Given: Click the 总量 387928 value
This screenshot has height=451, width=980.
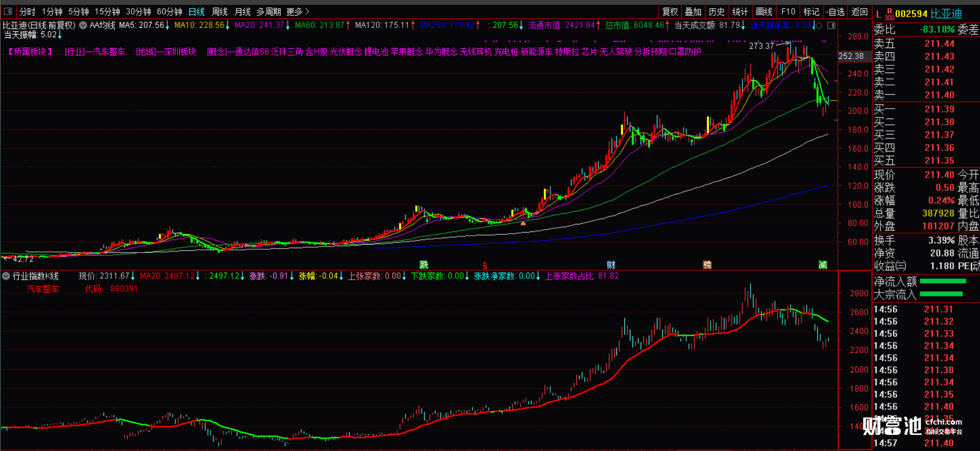Looking at the screenshot, I should point(938,214).
